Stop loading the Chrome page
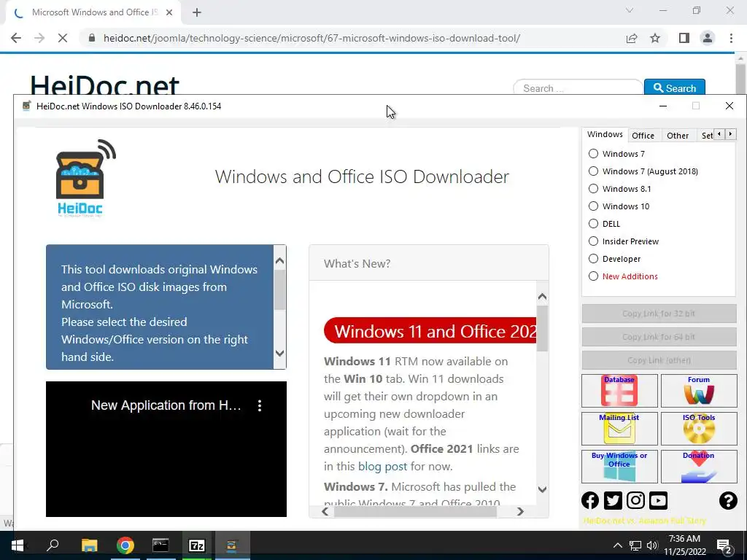 tap(63, 38)
